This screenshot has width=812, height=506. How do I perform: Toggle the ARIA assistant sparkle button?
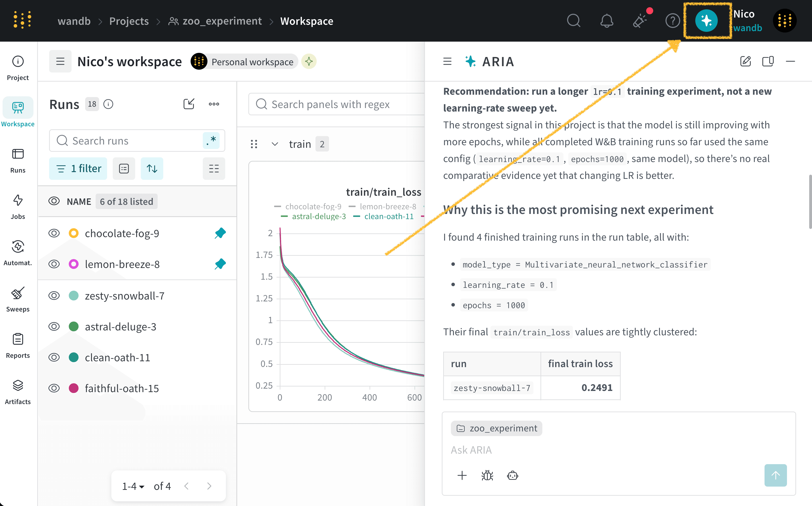pos(706,21)
